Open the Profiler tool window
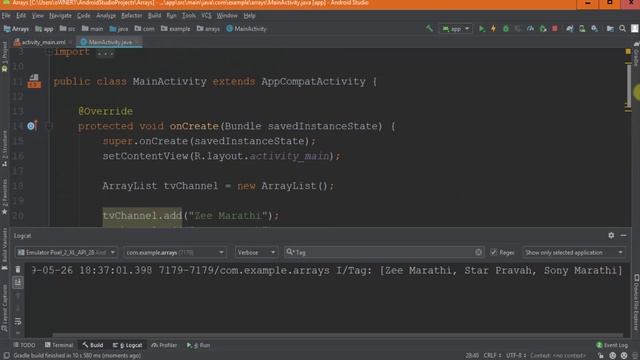640x360 pixels. pyautogui.click(x=164, y=345)
